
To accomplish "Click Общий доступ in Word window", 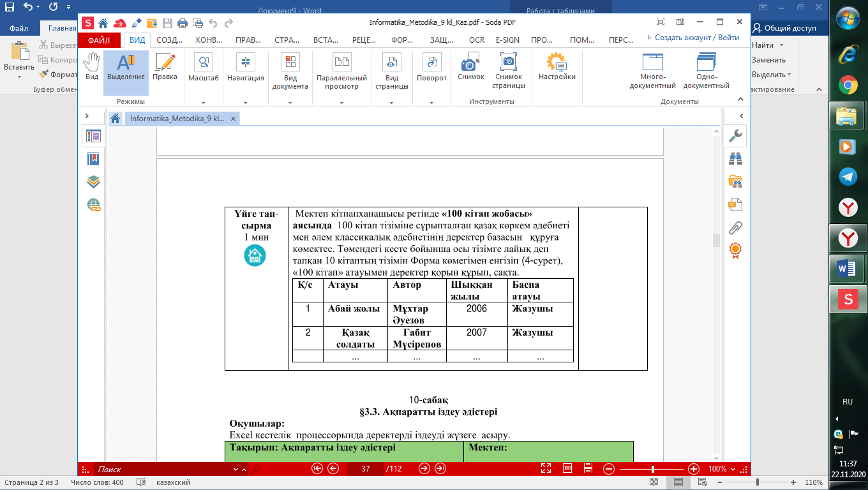I will (784, 28).
